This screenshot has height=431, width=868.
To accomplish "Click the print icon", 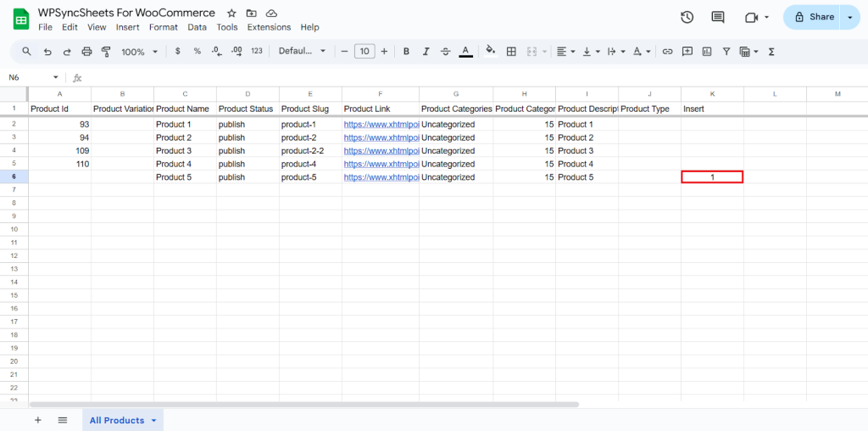I will 87,52.
